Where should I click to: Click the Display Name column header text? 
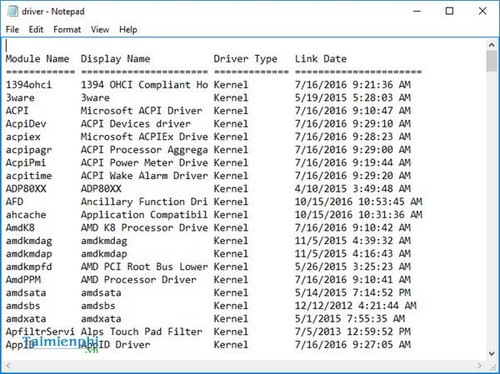coord(115,59)
